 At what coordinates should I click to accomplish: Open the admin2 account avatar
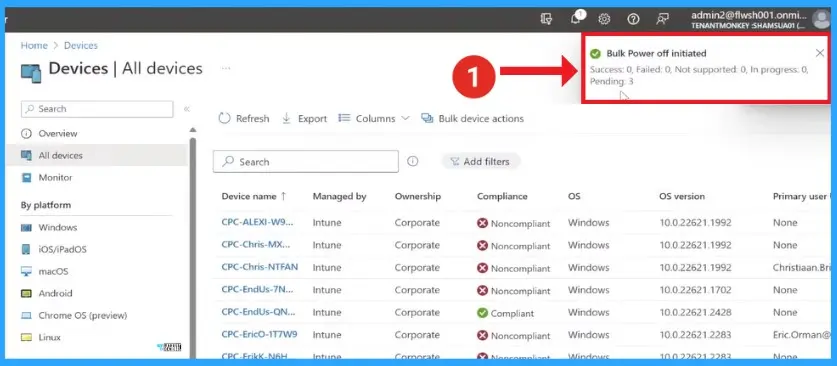821,19
